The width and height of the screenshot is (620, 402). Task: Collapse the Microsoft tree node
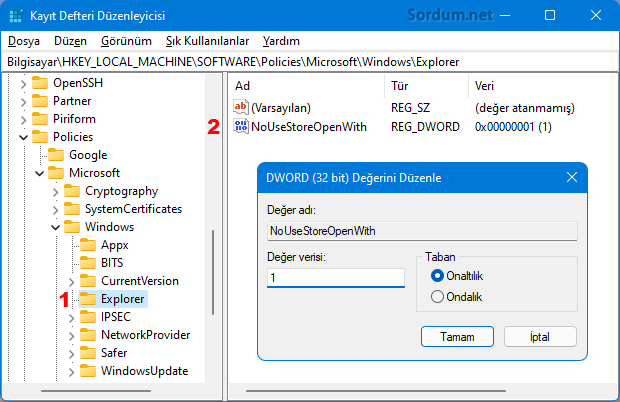tap(40, 173)
